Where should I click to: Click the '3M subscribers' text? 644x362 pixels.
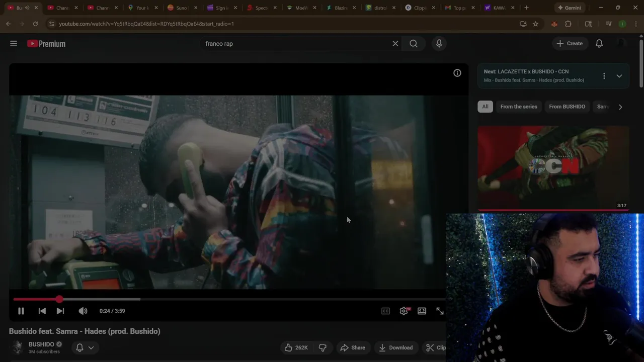click(x=44, y=352)
